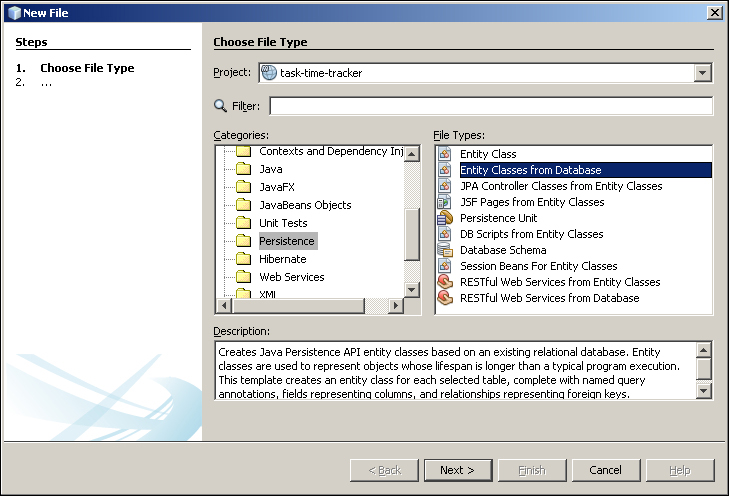Click the Entity Classes from Database icon
The width and height of the screenshot is (729, 496).
click(444, 170)
